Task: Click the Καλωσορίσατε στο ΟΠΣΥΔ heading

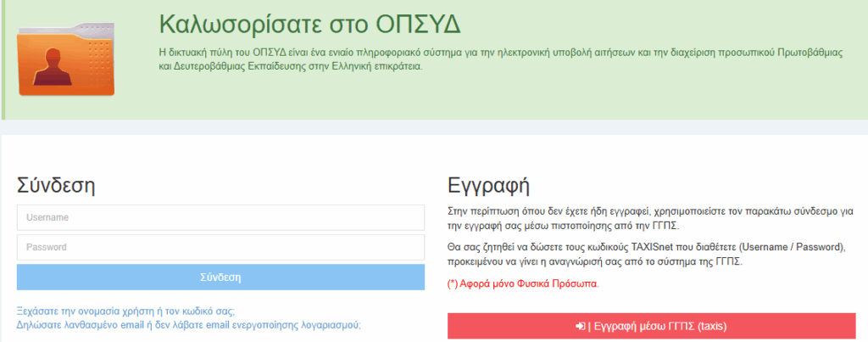Action: 310,24
